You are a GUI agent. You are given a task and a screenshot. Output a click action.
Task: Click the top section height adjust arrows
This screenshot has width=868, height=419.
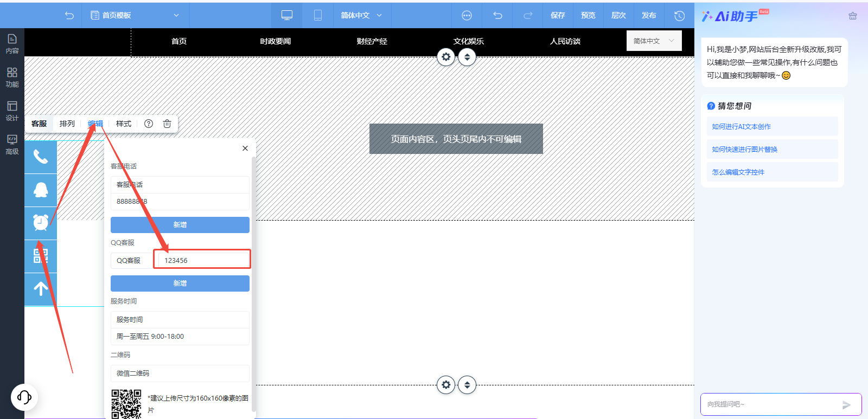467,57
